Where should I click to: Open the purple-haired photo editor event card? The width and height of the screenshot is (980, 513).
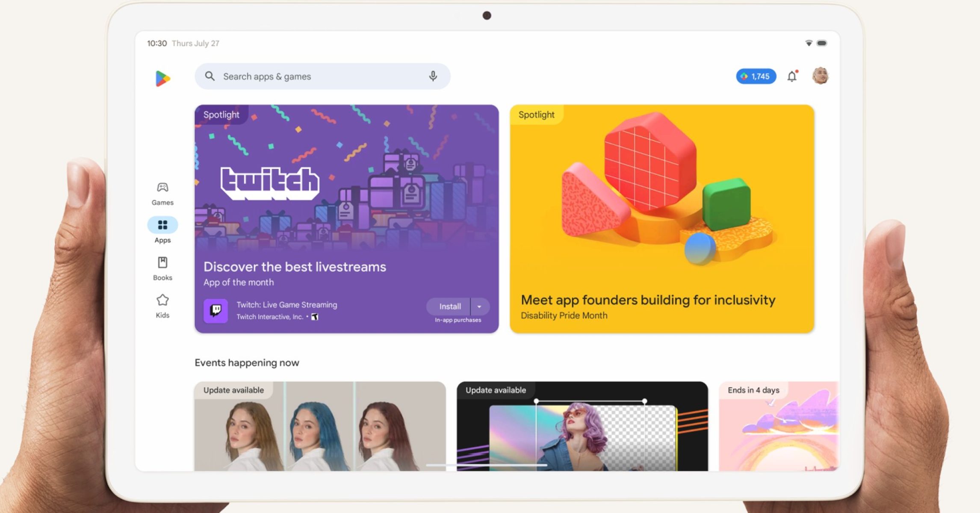(582, 427)
